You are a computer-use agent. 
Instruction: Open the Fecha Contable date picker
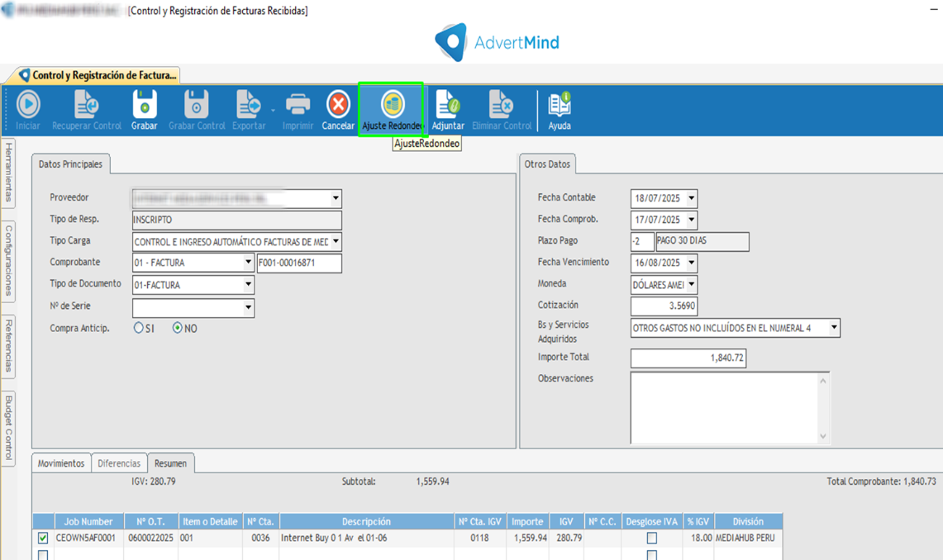click(691, 197)
